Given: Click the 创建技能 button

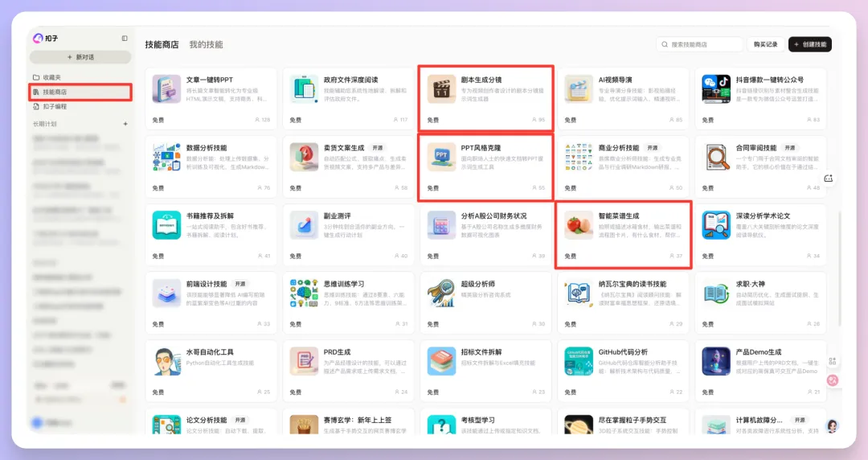Looking at the screenshot, I should pos(809,44).
